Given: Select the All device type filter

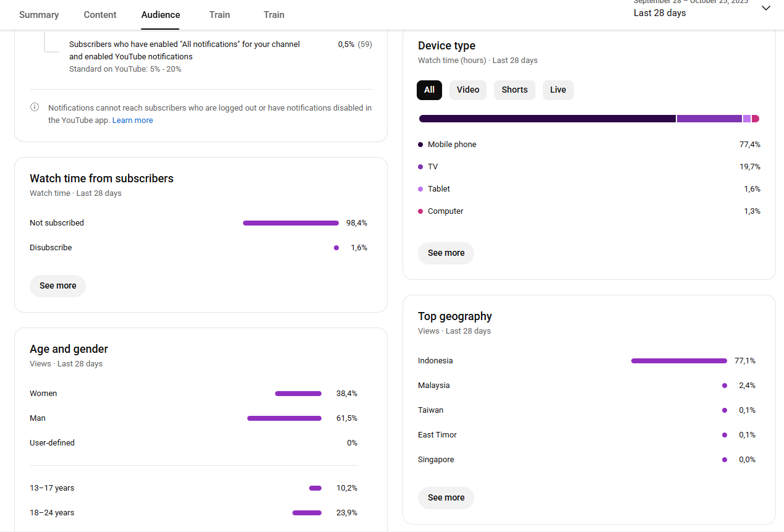Looking at the screenshot, I should tap(429, 90).
